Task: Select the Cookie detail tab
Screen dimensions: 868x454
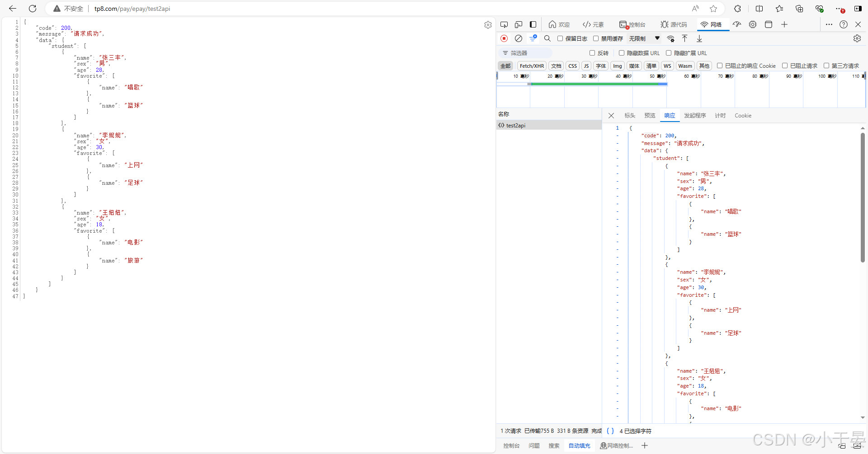Action: tap(743, 116)
